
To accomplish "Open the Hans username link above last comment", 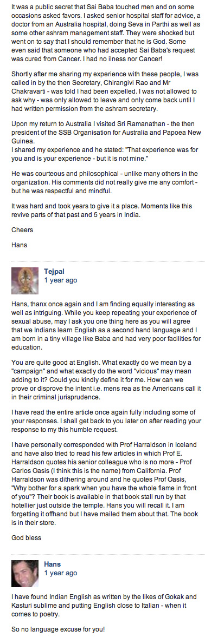I will point(52,564).
